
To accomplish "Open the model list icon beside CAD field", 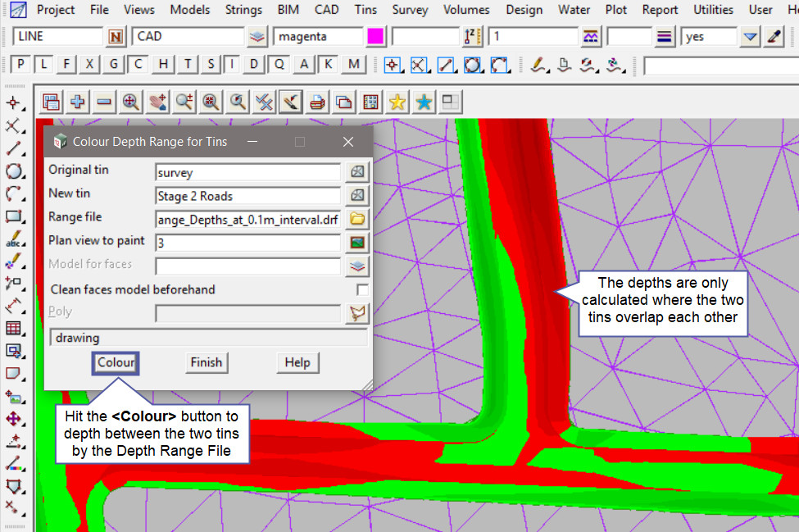I will pos(258,37).
